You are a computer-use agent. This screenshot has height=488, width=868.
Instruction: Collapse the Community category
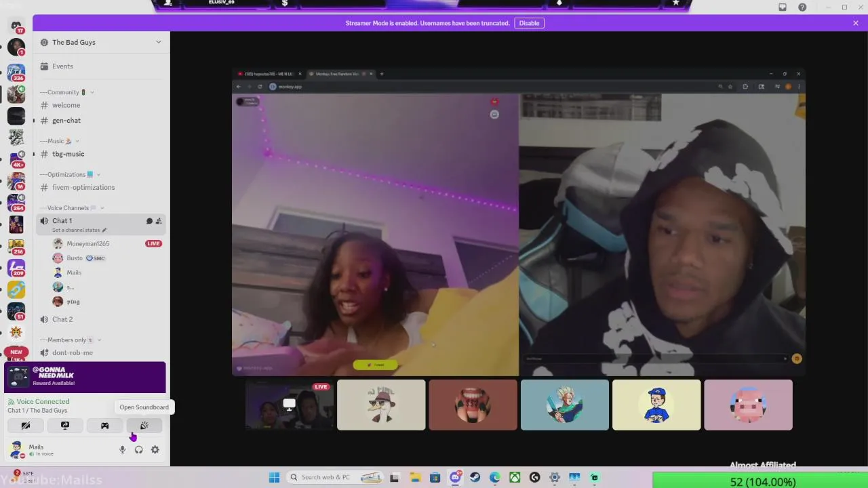click(66, 92)
